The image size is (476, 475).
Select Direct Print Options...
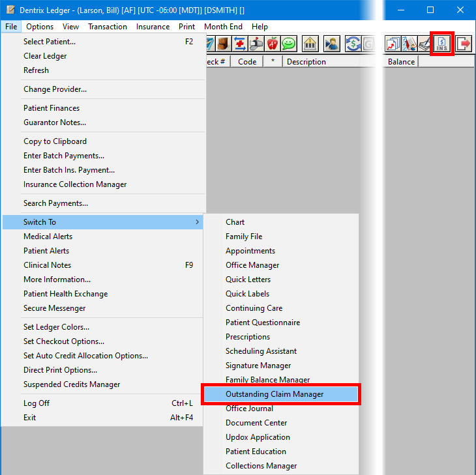click(102, 370)
